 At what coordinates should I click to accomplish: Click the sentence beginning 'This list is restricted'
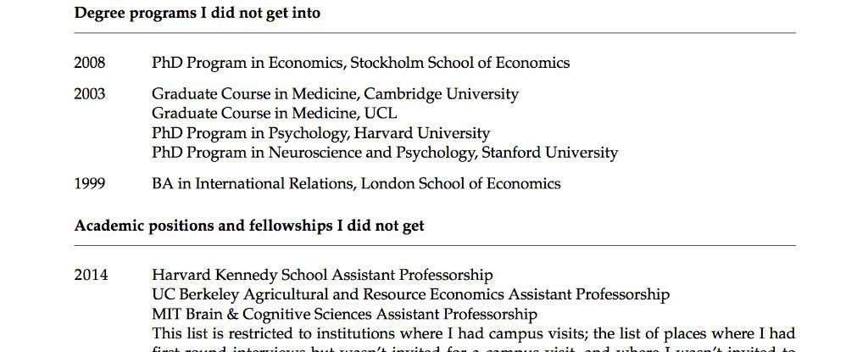point(473,334)
